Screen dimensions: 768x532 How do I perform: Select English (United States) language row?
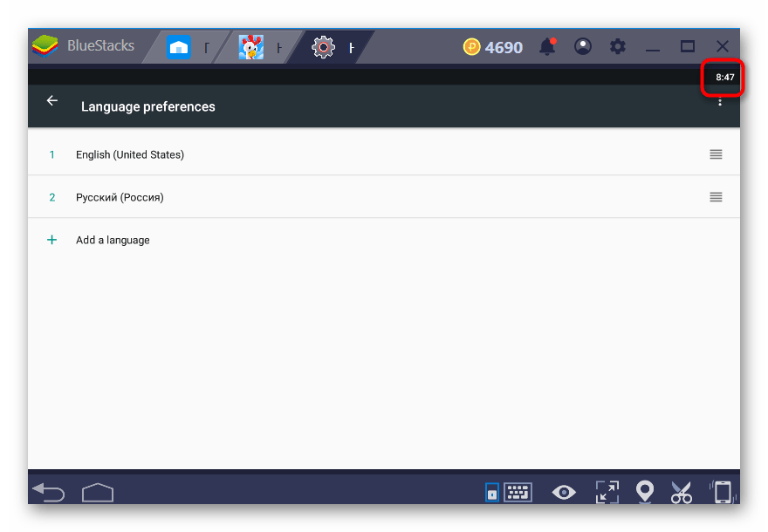383,154
